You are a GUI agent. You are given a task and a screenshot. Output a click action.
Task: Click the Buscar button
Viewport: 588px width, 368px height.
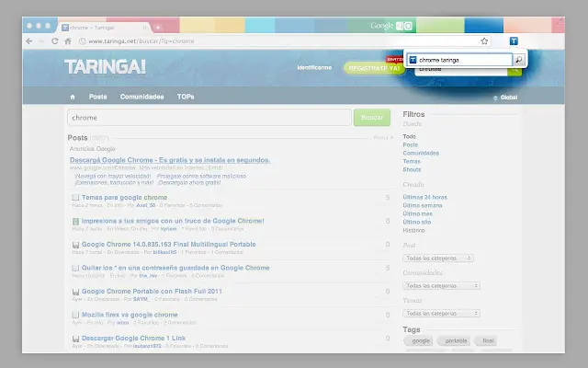point(372,118)
